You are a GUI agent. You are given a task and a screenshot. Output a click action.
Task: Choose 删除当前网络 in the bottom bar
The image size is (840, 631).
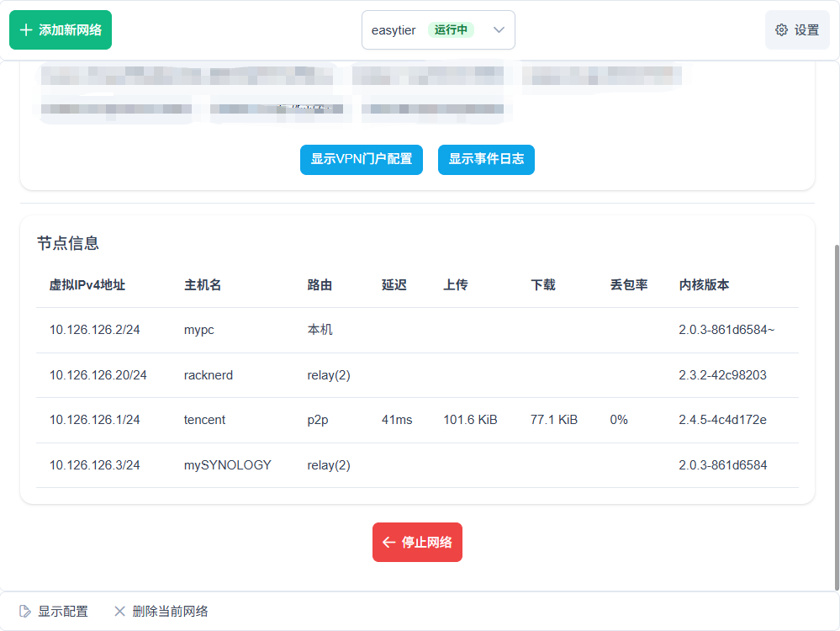click(x=170, y=612)
